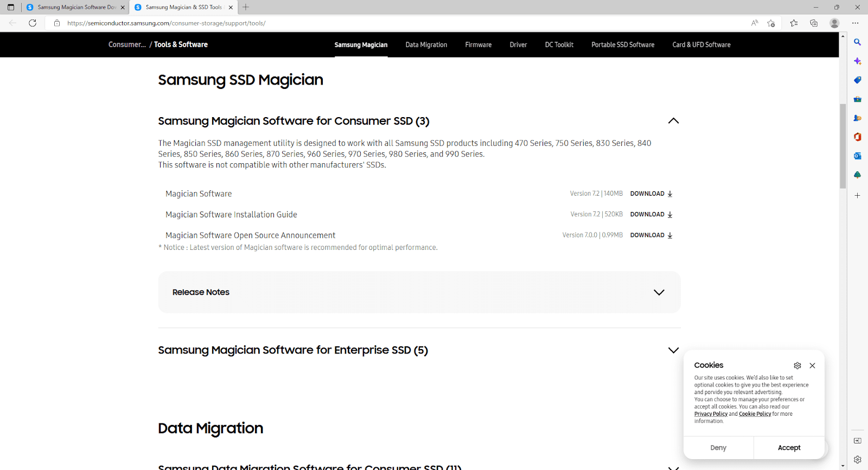Add this page to favorites
The width and height of the screenshot is (868, 470).
[x=771, y=23]
